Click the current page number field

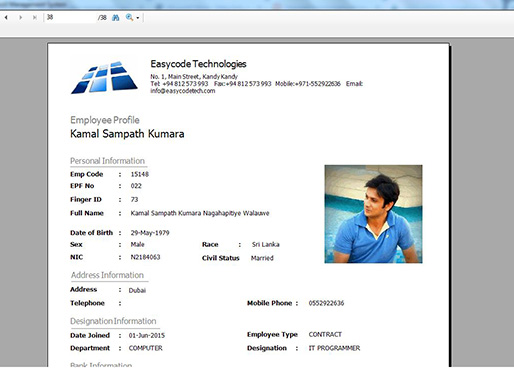[71, 17]
